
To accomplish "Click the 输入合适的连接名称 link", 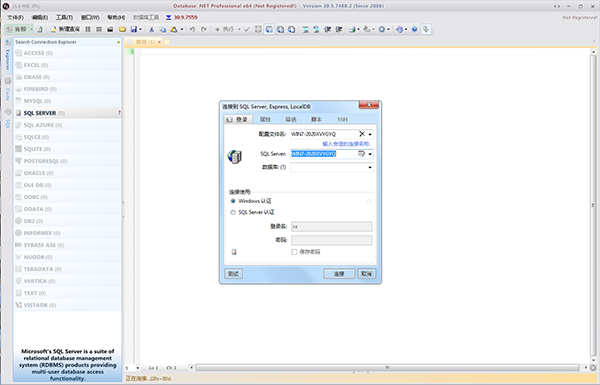I will click(x=346, y=144).
